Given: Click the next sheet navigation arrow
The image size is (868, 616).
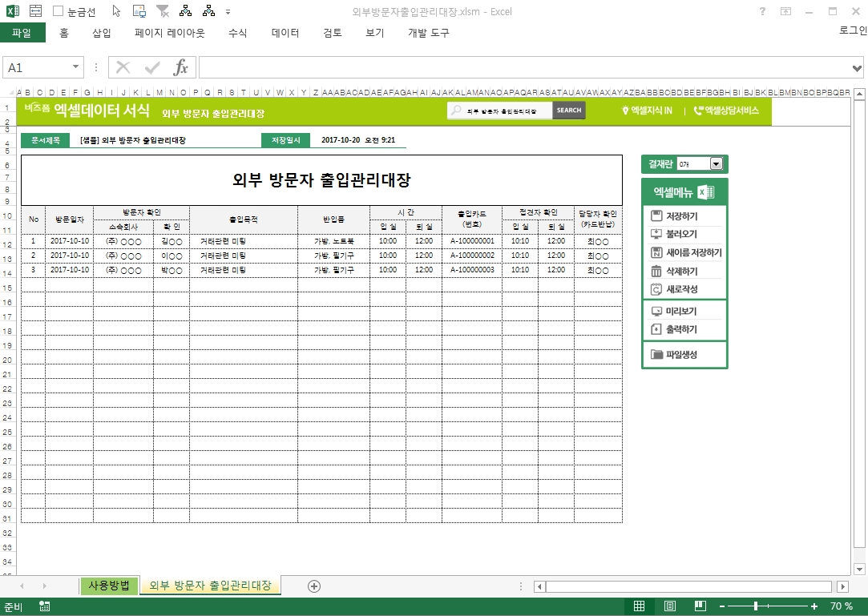Looking at the screenshot, I should coord(44,586).
